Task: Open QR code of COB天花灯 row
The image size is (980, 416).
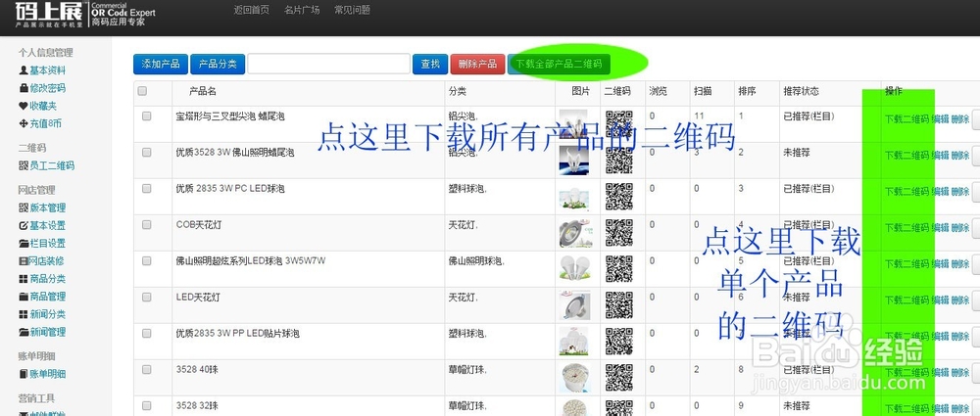Action: (618, 233)
